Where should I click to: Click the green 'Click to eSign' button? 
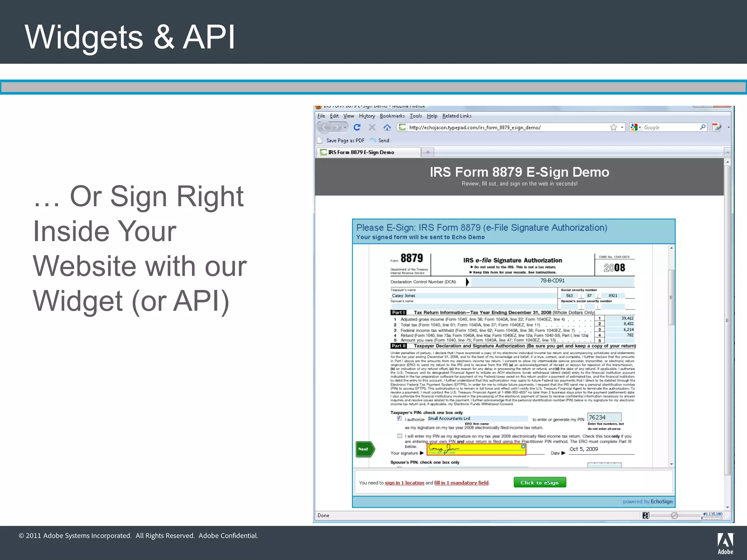click(540, 482)
